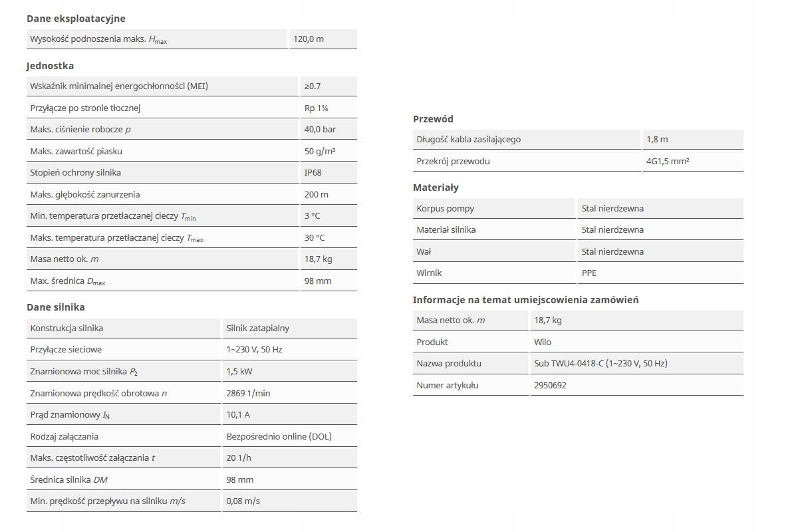Select the product name 'Sub TWU4-0418-C' cell
Viewport: 798px width, 532px height.
pos(600,364)
